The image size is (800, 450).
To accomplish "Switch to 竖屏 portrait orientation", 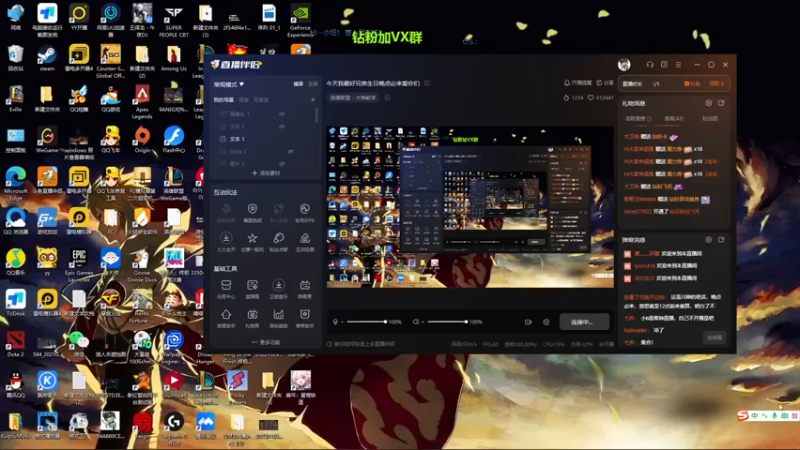I will pos(313,84).
